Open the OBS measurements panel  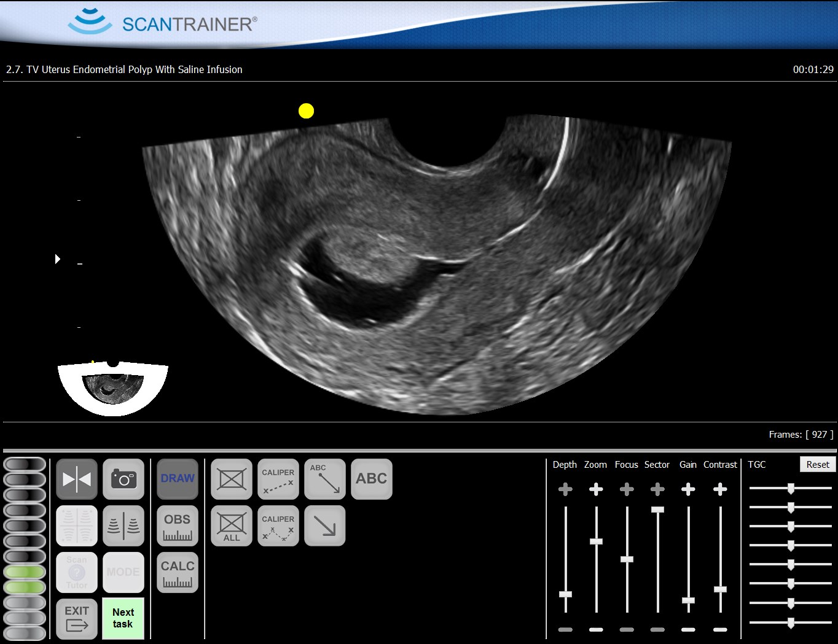click(178, 526)
